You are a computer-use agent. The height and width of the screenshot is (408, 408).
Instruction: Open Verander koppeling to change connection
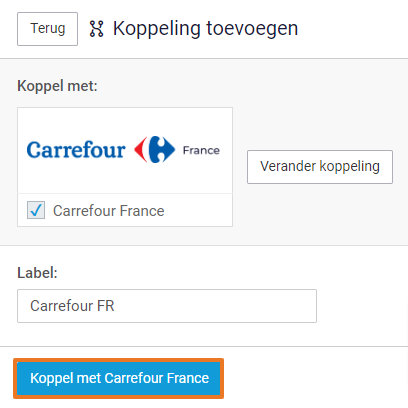pyautogui.click(x=320, y=167)
